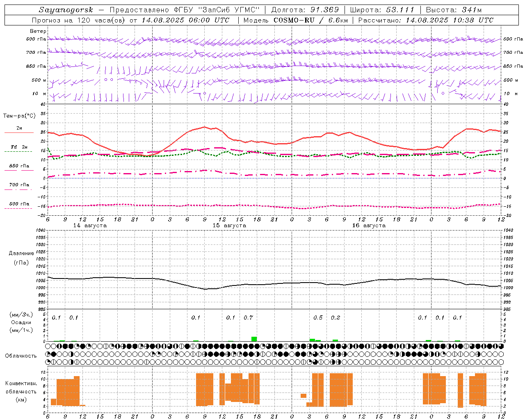
Task: Select the '14 августа' date label
Action: point(90,226)
